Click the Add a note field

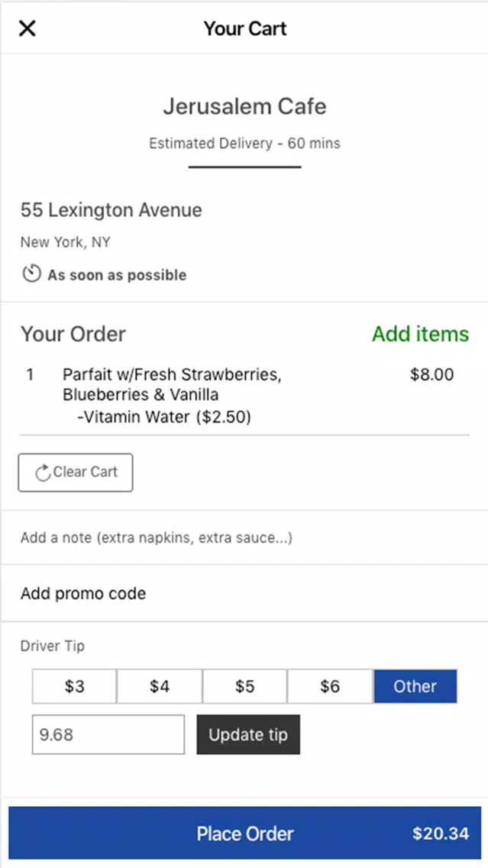(244, 537)
